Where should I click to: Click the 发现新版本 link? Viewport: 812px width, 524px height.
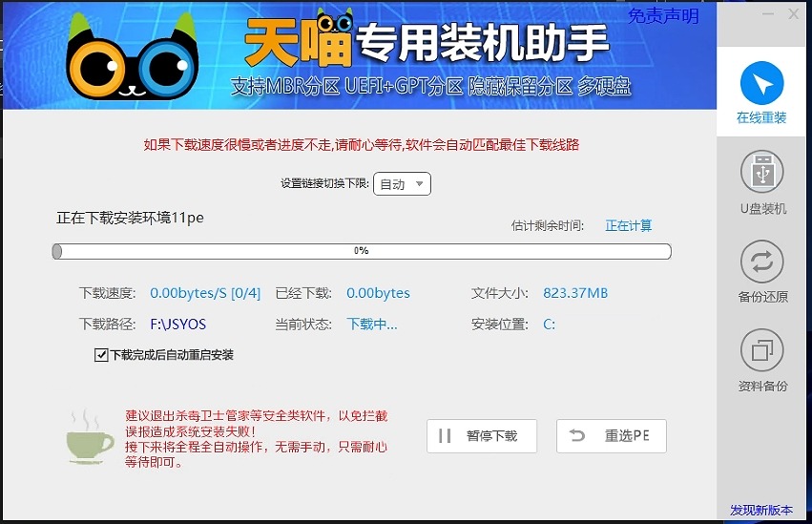point(761,511)
